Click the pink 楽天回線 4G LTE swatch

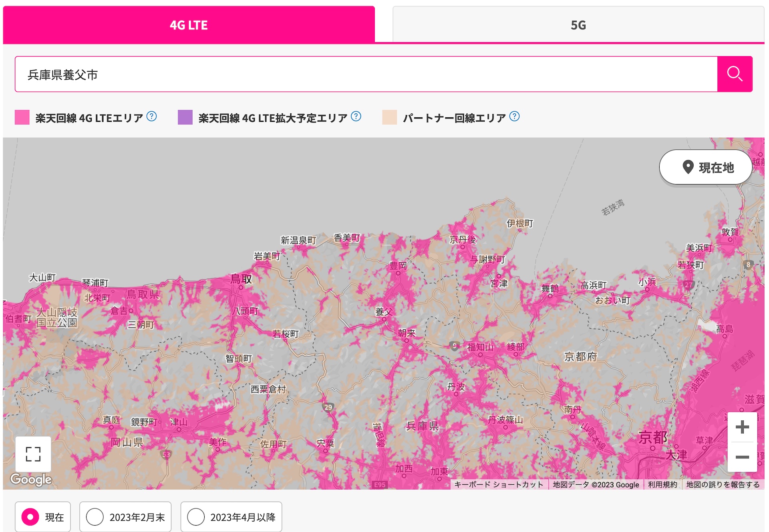(x=22, y=117)
